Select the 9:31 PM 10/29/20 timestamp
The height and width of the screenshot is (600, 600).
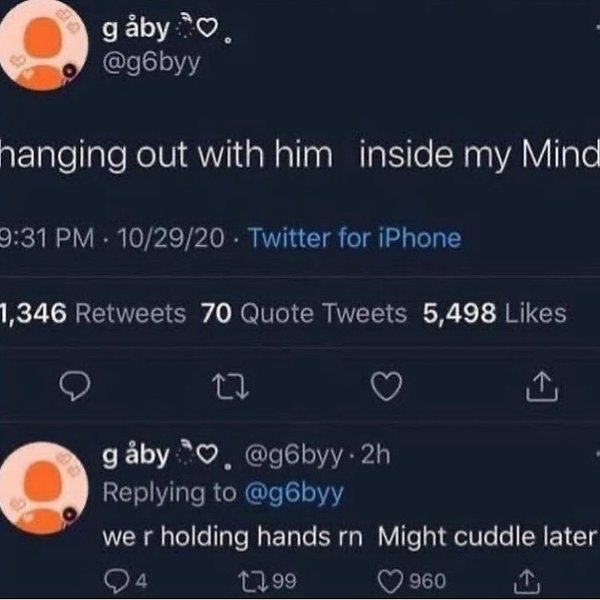(112, 238)
